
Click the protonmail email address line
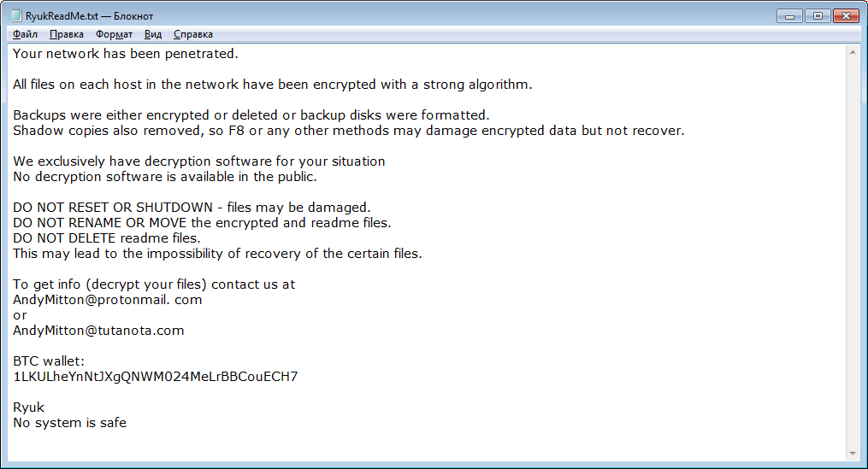click(x=107, y=300)
